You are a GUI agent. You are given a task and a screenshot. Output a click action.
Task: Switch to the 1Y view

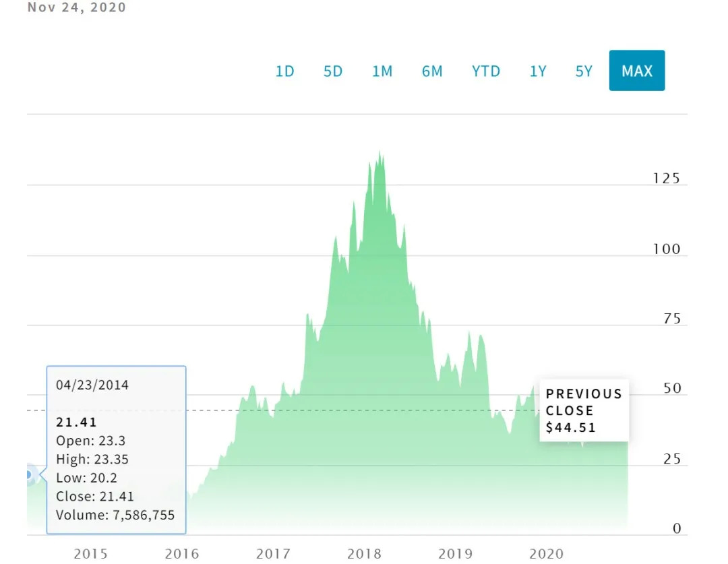pos(537,71)
